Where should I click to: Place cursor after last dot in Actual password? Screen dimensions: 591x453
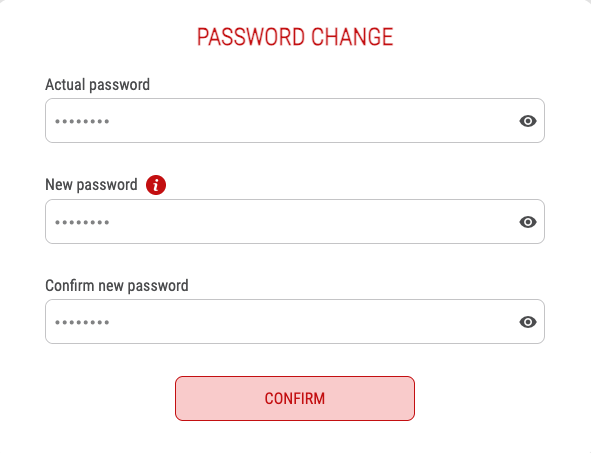[x=110, y=121]
